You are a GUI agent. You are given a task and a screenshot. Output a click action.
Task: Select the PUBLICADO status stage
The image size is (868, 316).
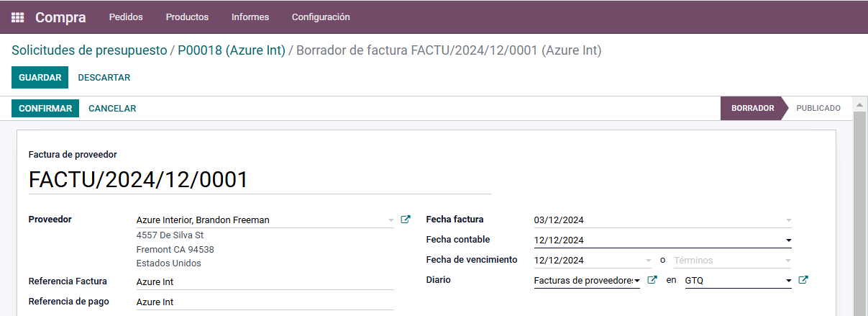click(x=818, y=109)
